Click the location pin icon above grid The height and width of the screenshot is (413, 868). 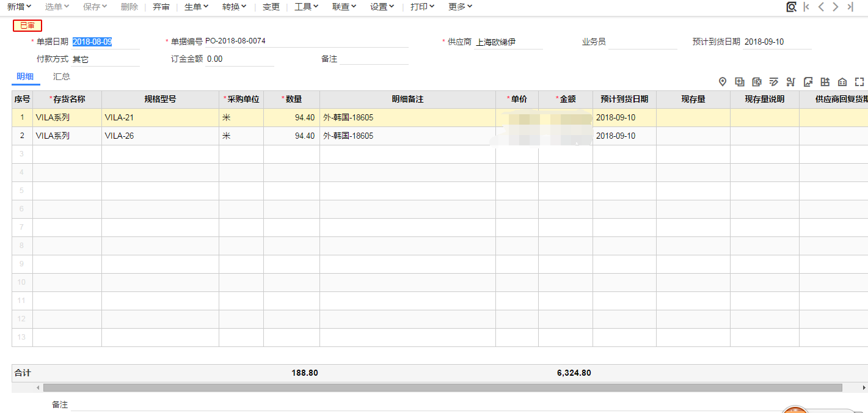click(723, 82)
